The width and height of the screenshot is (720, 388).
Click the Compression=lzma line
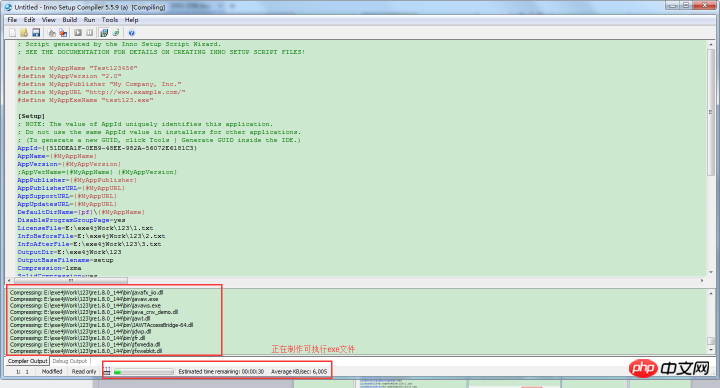point(49,268)
